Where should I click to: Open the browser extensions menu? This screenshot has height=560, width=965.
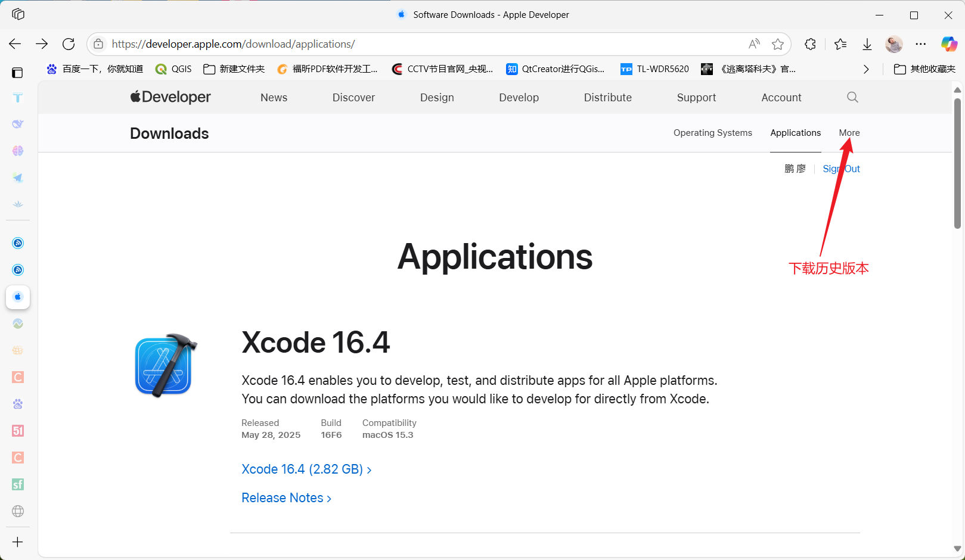click(x=810, y=44)
